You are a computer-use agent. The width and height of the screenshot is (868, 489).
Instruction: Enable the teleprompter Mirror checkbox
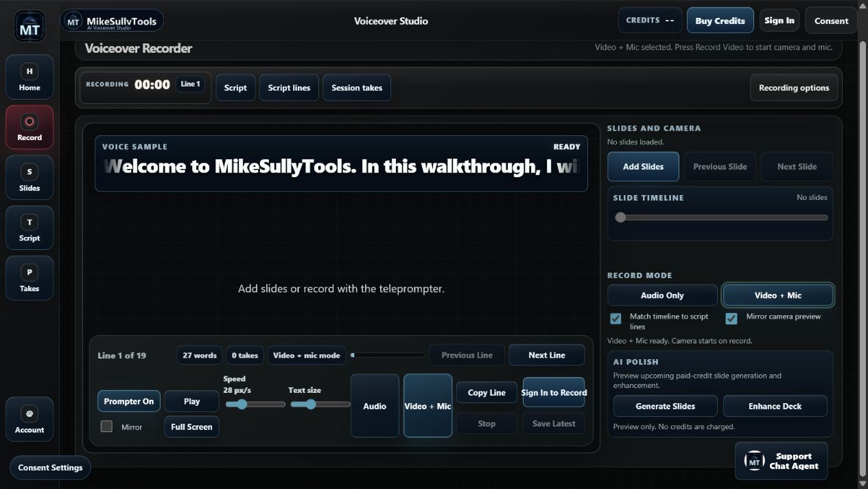(106, 427)
